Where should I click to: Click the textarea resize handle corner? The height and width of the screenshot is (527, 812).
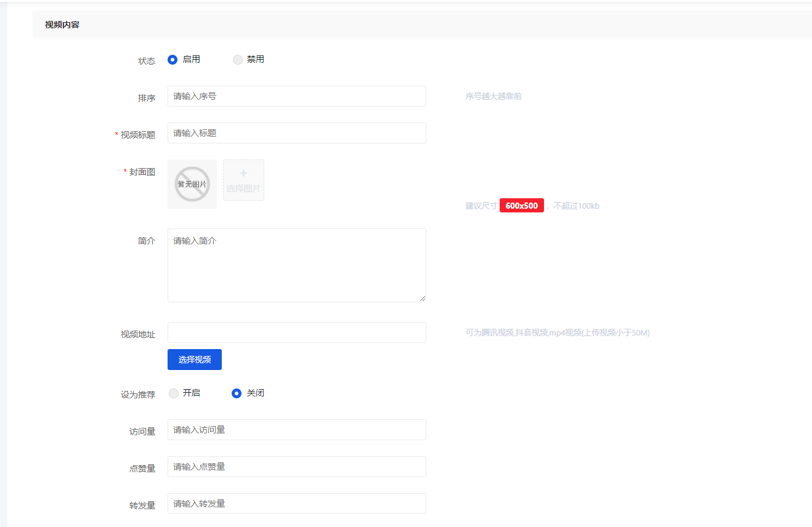click(x=422, y=299)
